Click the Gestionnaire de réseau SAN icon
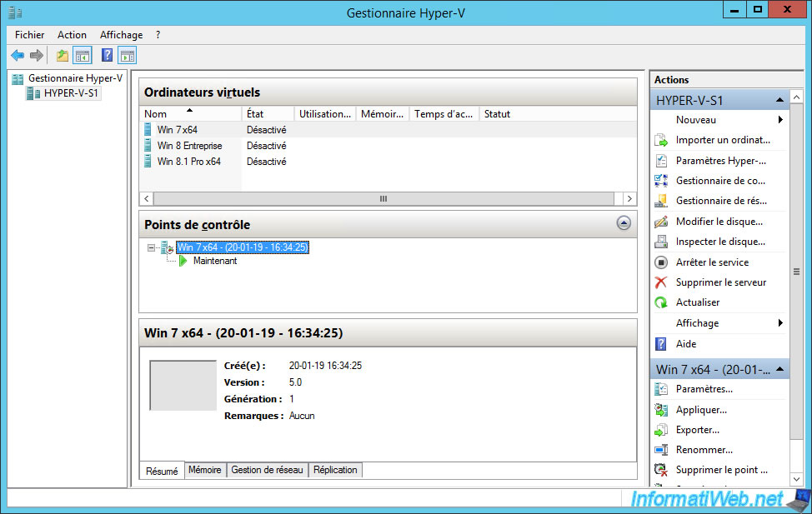Screen dimensions: 812x514 coord(661,201)
